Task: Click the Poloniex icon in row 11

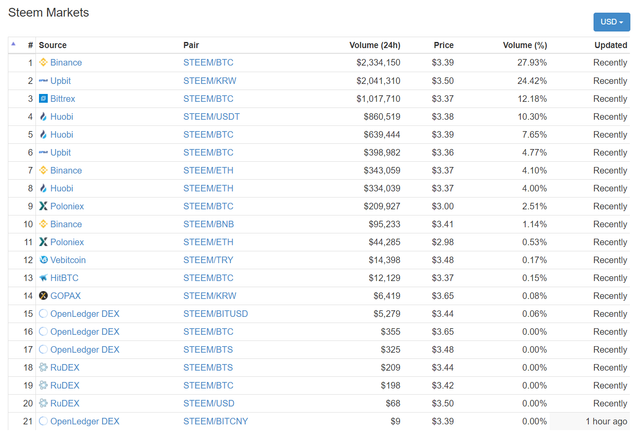Action: tap(43, 242)
